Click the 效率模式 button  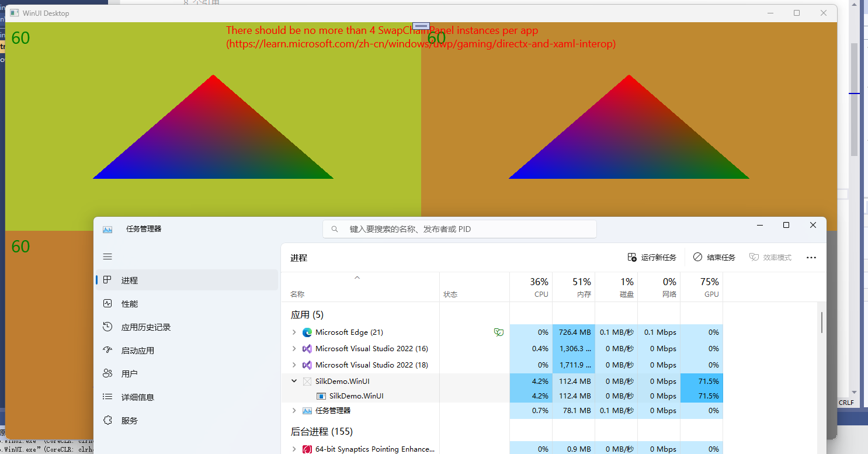point(770,258)
